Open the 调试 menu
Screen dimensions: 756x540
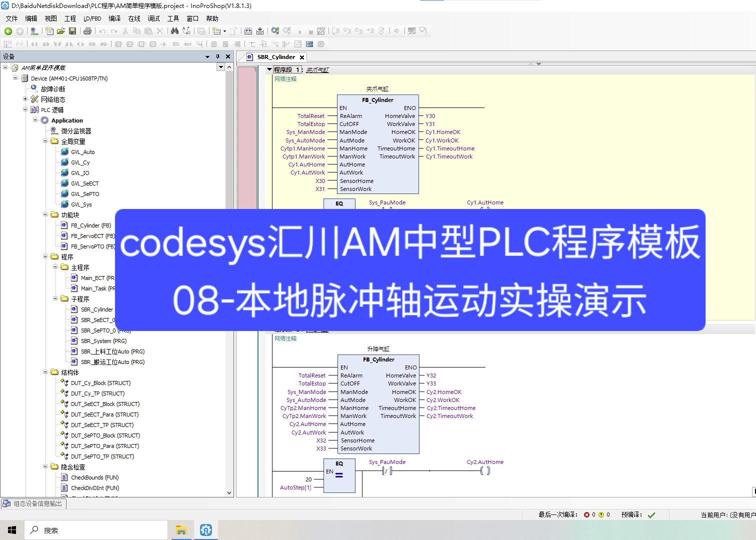click(152, 18)
